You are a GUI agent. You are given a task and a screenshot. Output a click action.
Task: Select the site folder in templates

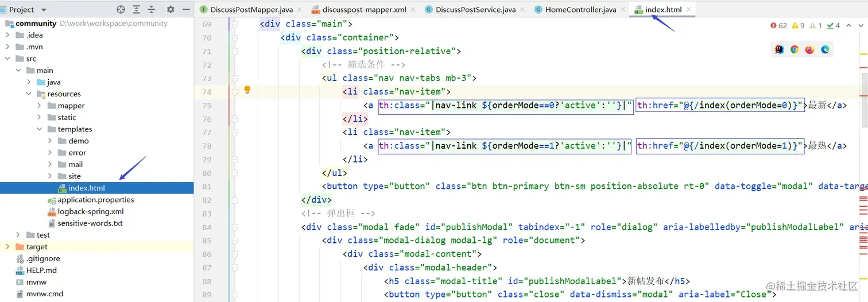[75, 176]
